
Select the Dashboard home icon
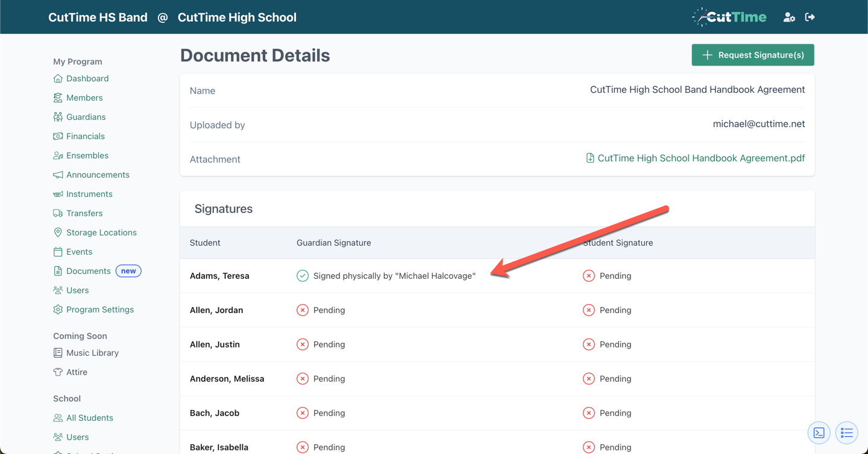pyautogui.click(x=57, y=78)
